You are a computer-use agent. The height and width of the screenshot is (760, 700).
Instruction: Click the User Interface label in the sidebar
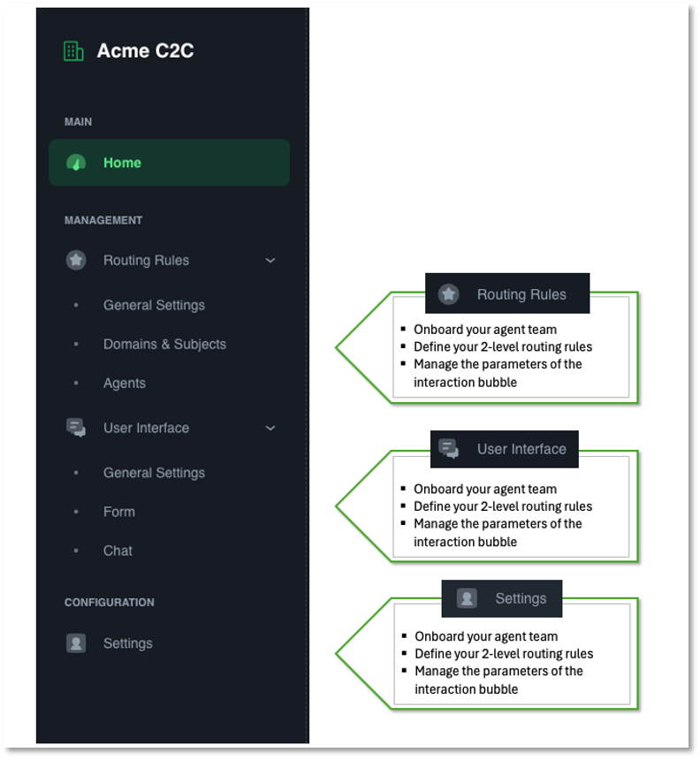pos(146,429)
